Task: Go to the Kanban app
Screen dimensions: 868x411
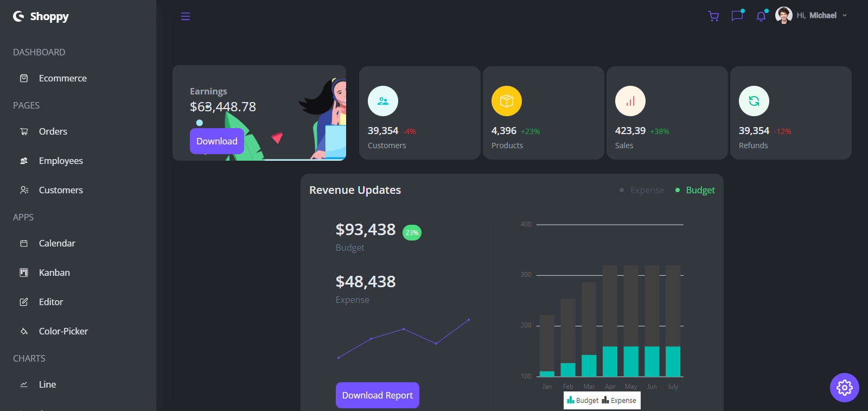Action: click(x=54, y=273)
